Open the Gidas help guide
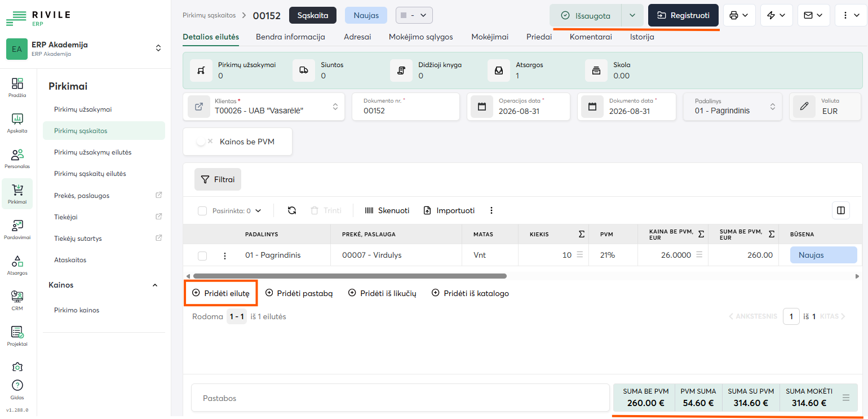 17,389
